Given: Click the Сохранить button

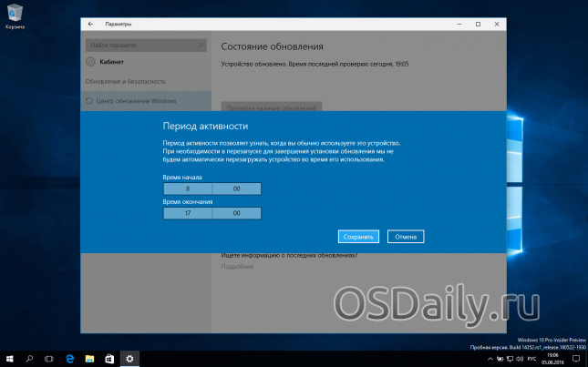Looking at the screenshot, I should [358, 237].
